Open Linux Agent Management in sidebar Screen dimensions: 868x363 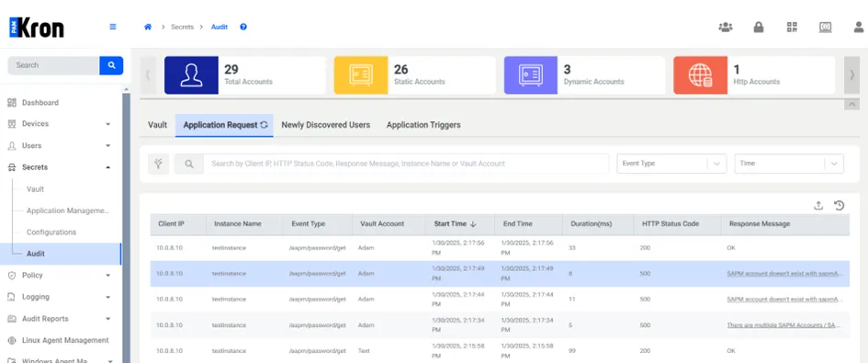(65, 340)
